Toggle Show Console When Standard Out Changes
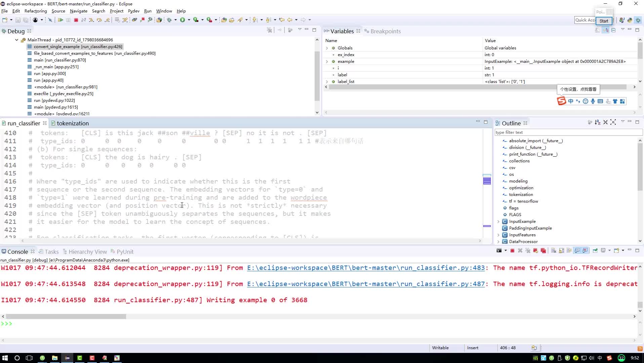This screenshot has width=644, height=363. click(577, 251)
